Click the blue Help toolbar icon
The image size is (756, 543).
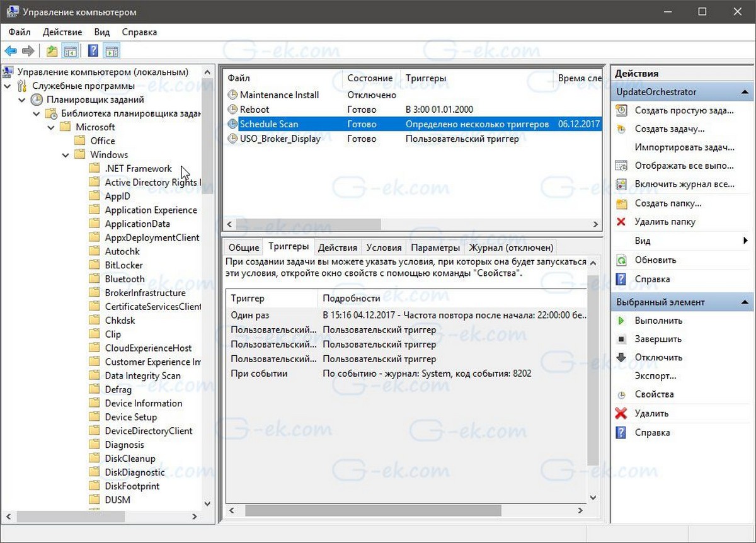(93, 51)
